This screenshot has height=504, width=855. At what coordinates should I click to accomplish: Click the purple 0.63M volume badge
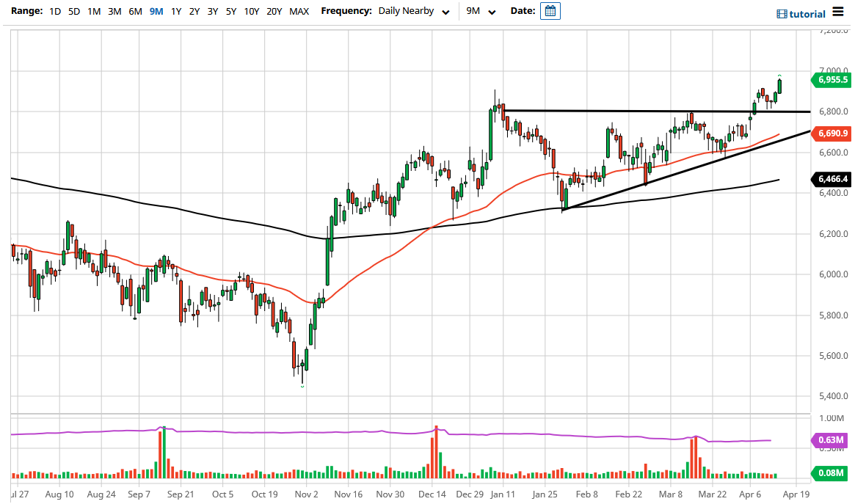click(832, 440)
